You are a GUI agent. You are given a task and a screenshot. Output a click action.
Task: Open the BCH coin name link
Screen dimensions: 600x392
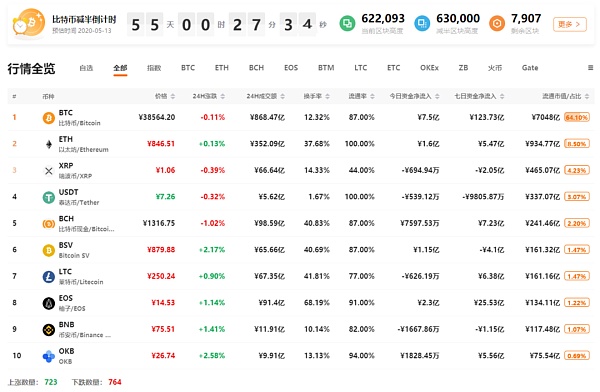click(x=66, y=219)
